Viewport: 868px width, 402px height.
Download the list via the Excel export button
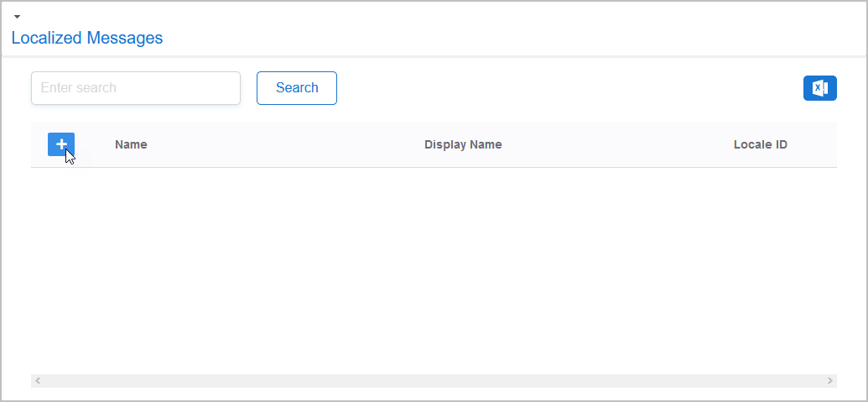point(819,88)
